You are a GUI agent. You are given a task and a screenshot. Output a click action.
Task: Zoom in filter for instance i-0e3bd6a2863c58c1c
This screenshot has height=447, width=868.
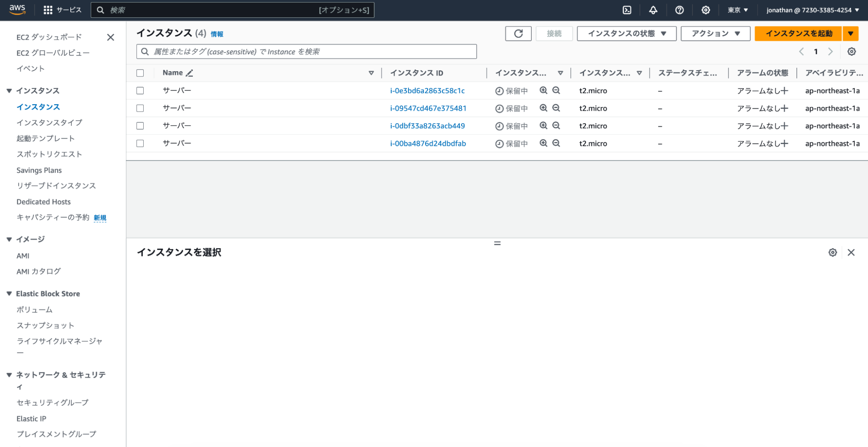[x=543, y=90]
